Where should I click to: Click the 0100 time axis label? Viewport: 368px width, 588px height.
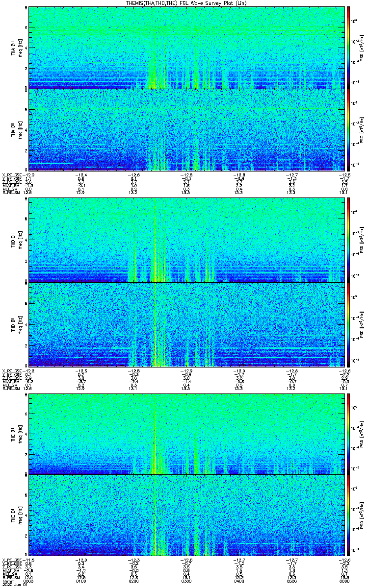81,581
